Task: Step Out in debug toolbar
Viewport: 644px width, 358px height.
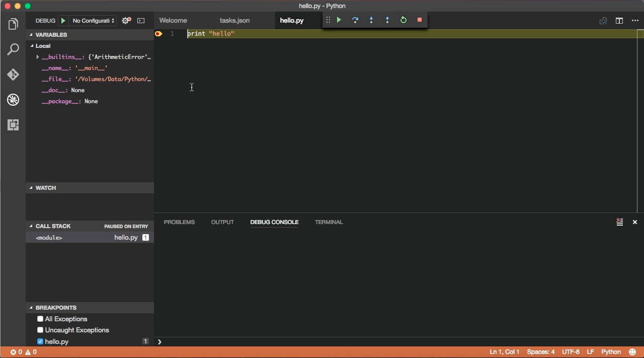Action: click(x=387, y=20)
